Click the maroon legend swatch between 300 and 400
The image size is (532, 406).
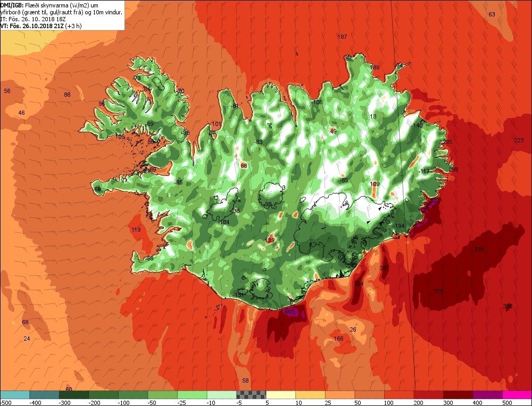(458, 395)
